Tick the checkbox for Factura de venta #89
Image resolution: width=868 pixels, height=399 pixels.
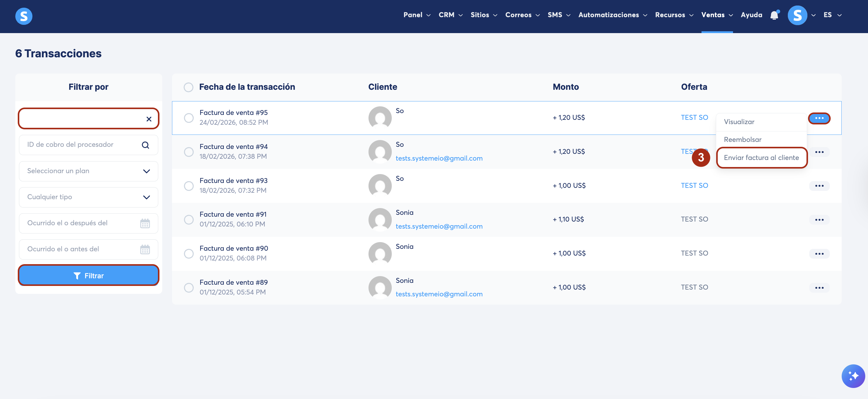[189, 288]
